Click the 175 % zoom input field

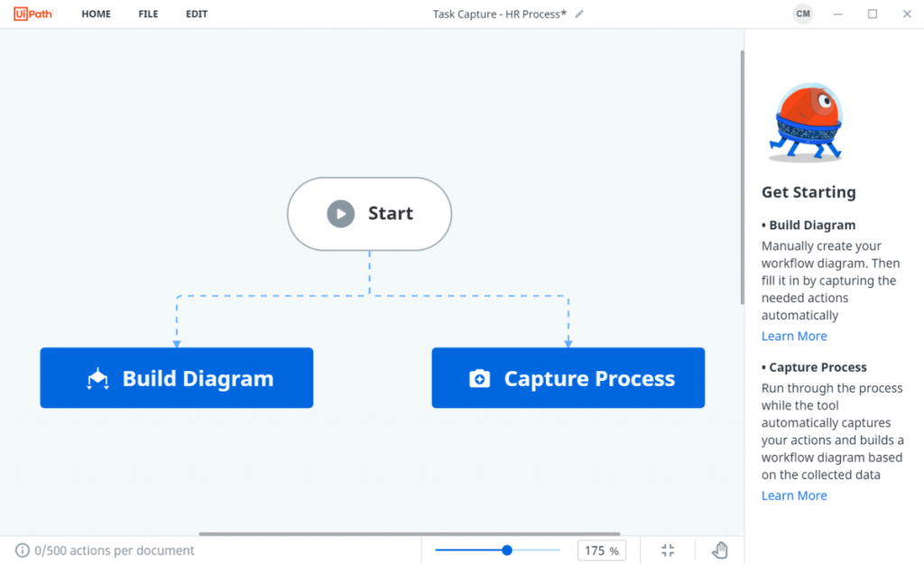pos(601,550)
